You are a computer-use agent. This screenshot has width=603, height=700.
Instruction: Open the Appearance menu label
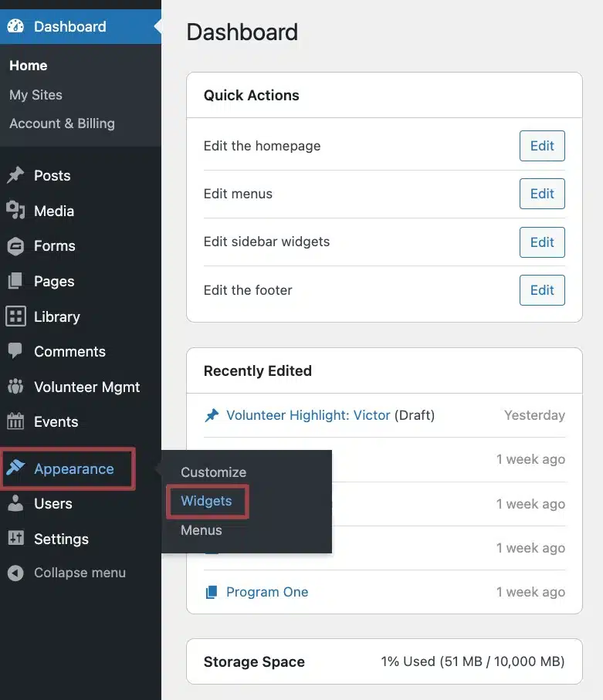[x=74, y=468]
